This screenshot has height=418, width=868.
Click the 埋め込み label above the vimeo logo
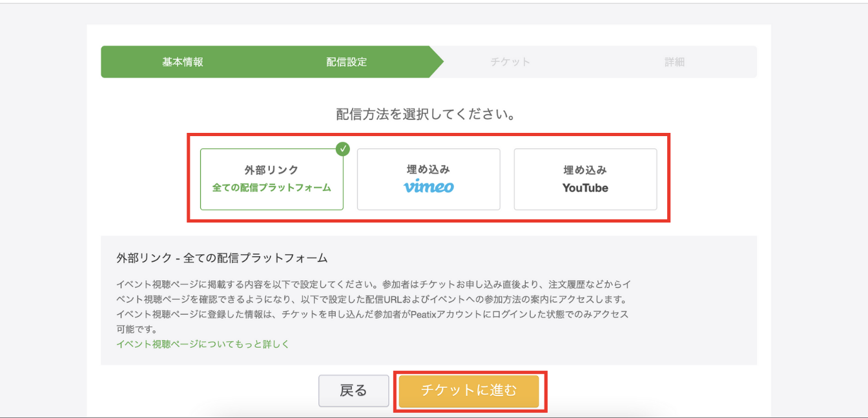(428, 170)
